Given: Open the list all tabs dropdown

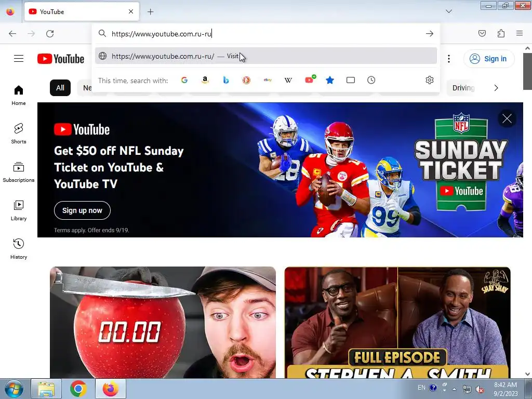Looking at the screenshot, I should point(448,11).
